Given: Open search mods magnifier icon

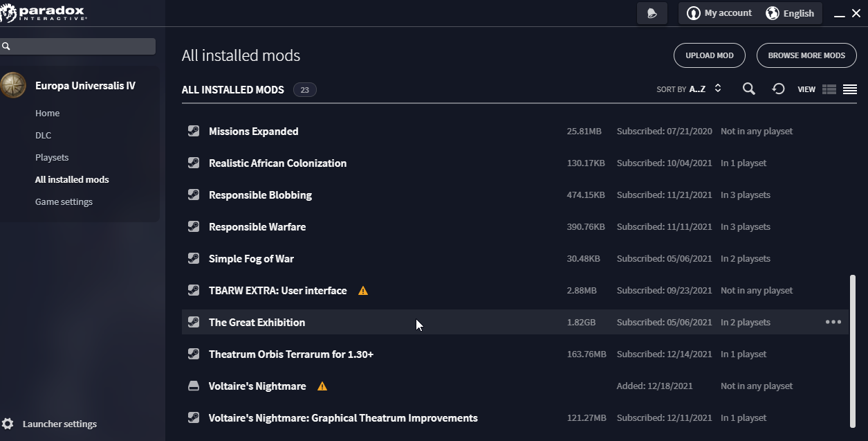Looking at the screenshot, I should click(748, 89).
